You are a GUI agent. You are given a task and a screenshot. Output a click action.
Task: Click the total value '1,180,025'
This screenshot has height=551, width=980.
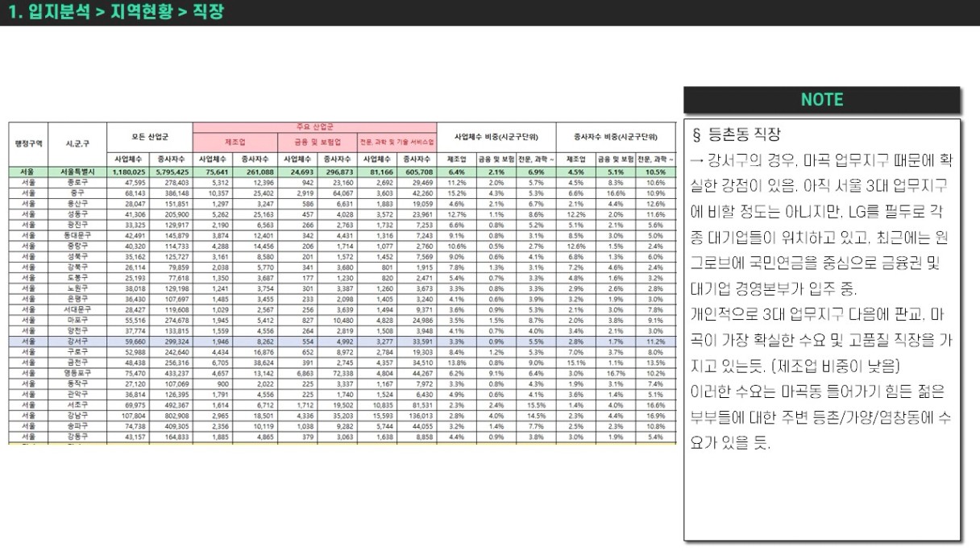[129, 172]
